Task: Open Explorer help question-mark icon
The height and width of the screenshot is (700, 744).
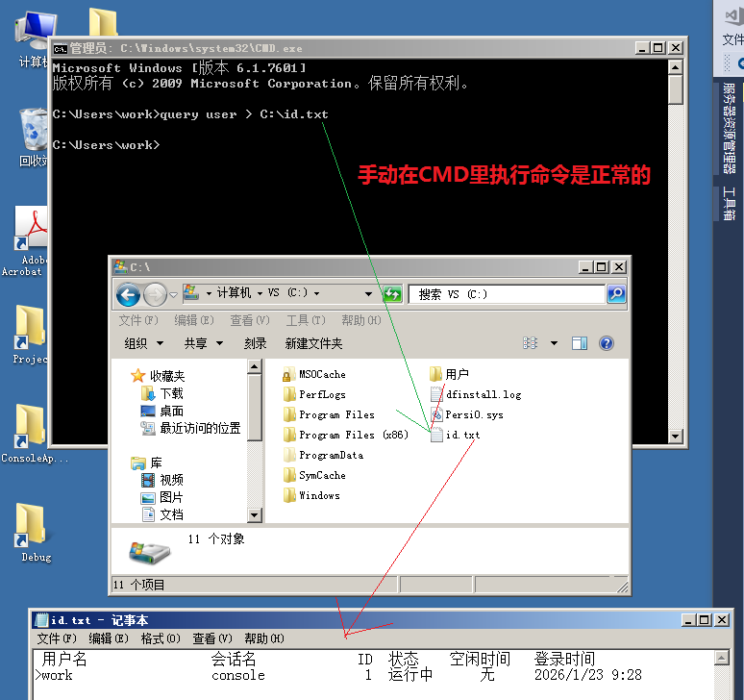Action: pyautogui.click(x=607, y=343)
